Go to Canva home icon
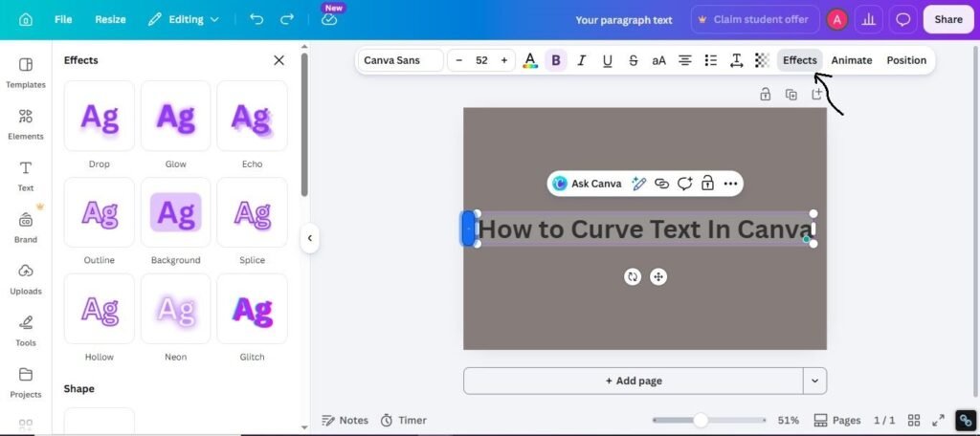 (x=26, y=19)
